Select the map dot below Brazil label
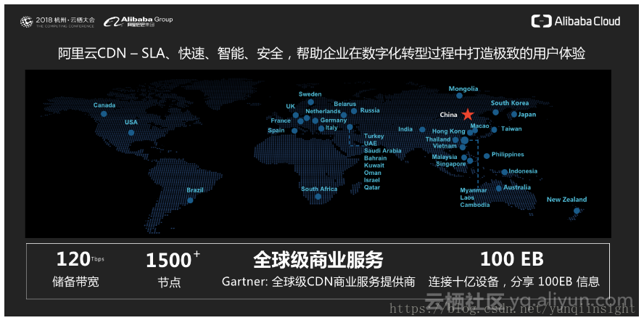The image size is (644, 323). (190, 200)
